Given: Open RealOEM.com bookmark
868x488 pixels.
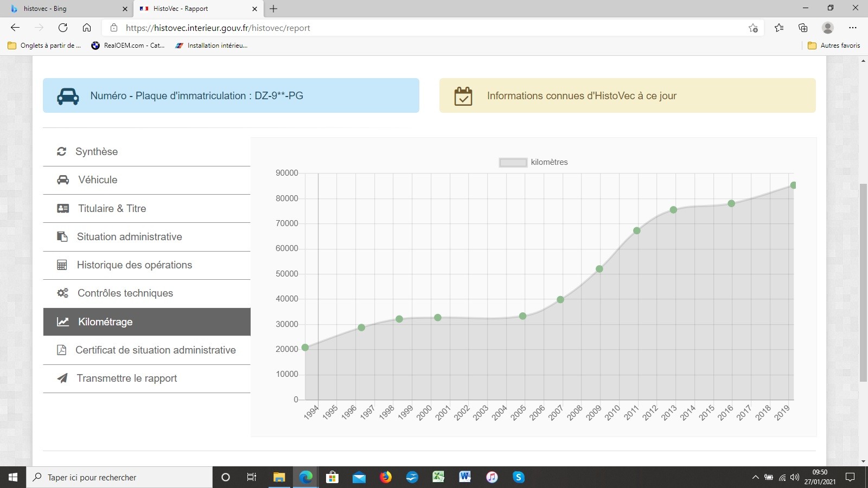Looking at the screenshot, I should (x=128, y=46).
